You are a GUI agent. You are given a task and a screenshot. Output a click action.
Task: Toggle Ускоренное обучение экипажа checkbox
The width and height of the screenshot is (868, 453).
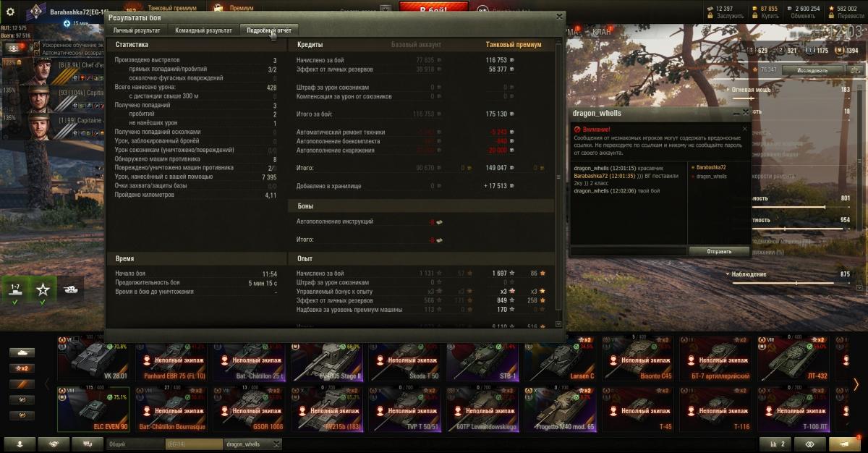(x=38, y=45)
